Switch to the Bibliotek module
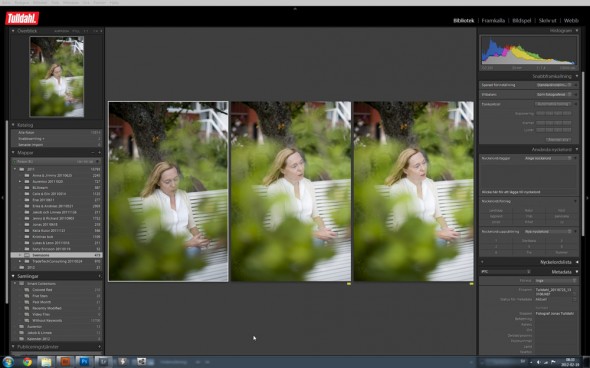This screenshot has width=590, height=368. (x=463, y=20)
